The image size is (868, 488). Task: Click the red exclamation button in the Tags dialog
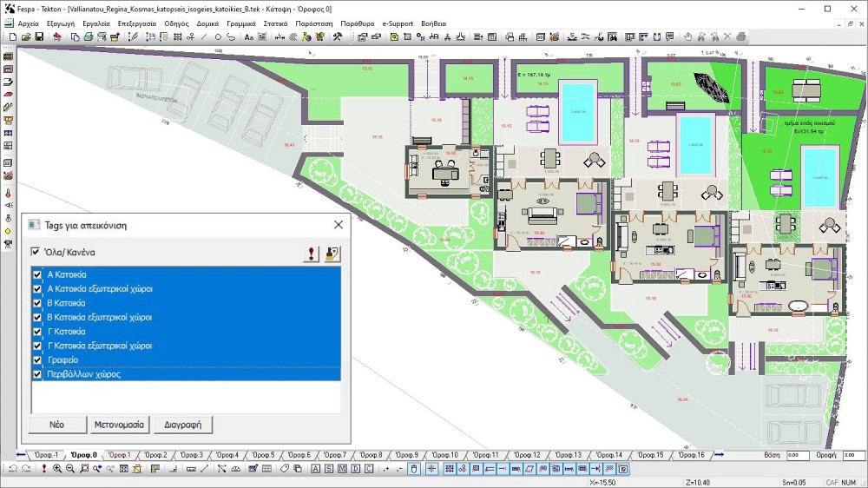pyautogui.click(x=311, y=254)
